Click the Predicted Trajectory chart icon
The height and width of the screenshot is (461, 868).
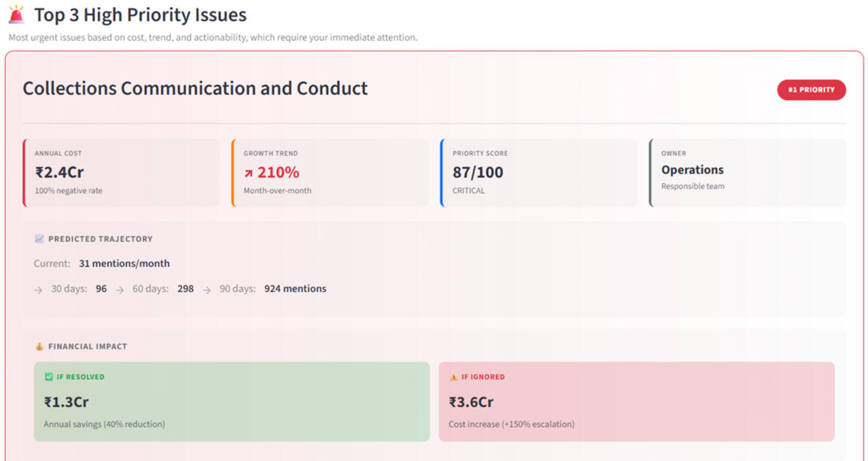[39, 239]
